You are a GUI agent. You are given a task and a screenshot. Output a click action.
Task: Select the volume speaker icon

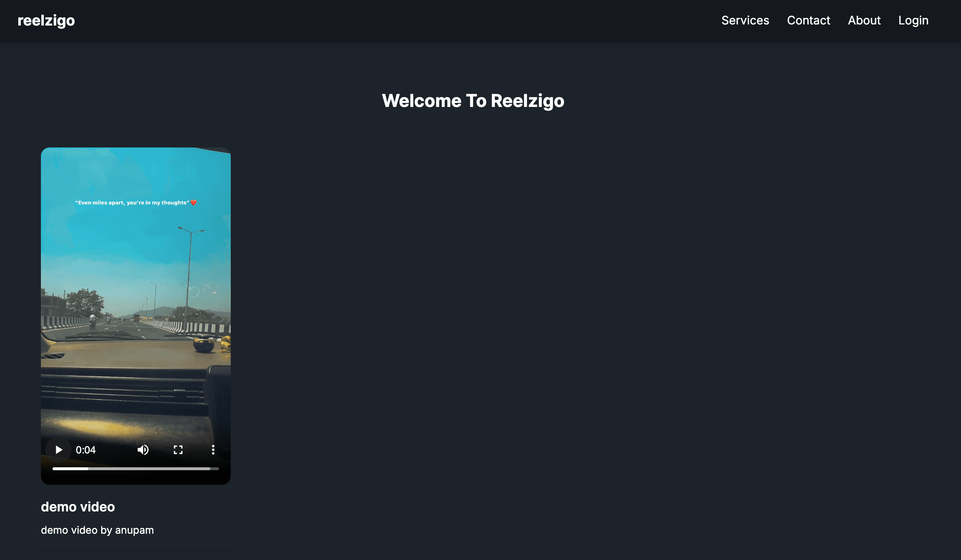point(143,450)
